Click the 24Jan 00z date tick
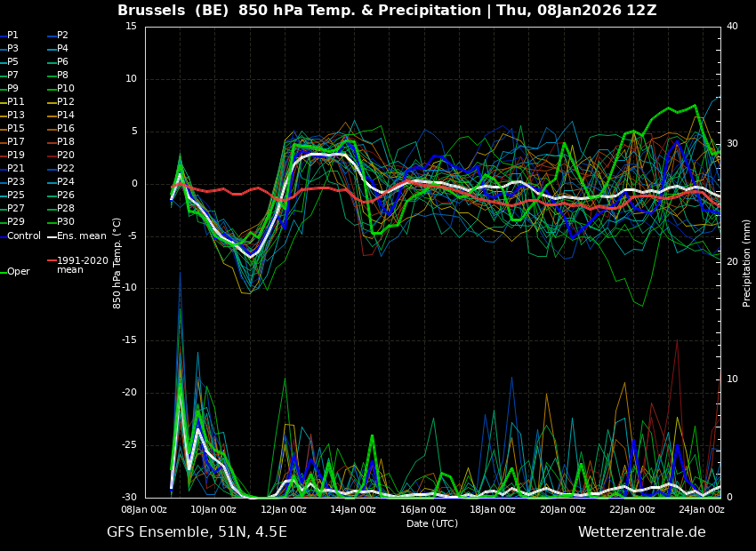 pos(700,509)
